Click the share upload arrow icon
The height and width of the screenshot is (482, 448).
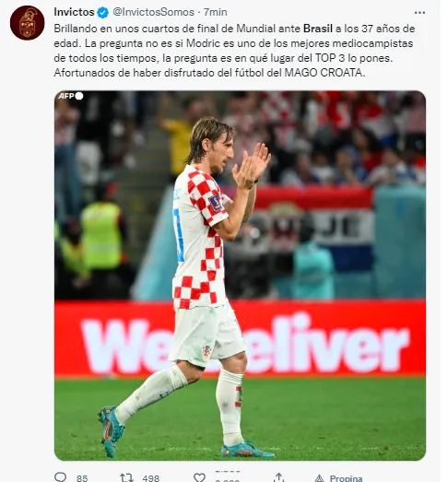point(278,477)
